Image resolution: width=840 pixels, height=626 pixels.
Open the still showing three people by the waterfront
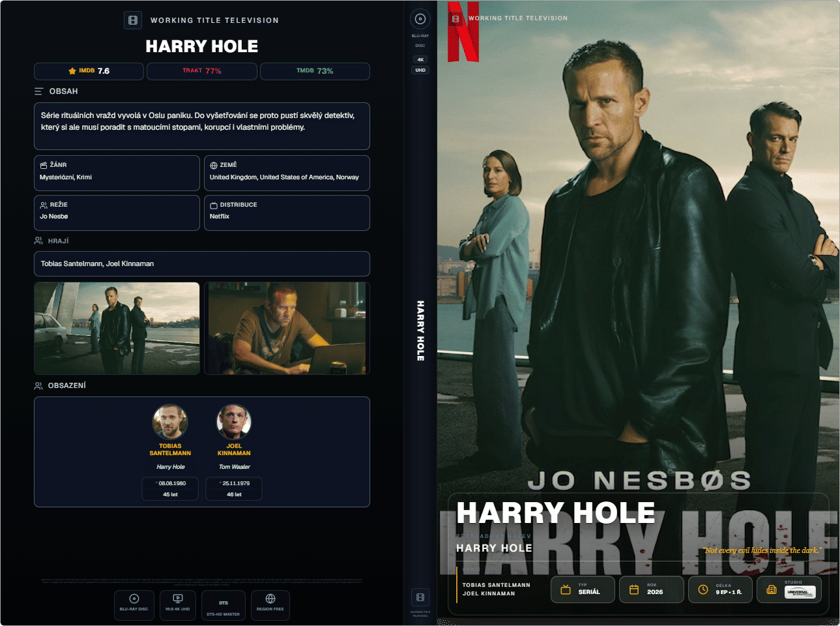pos(117,329)
